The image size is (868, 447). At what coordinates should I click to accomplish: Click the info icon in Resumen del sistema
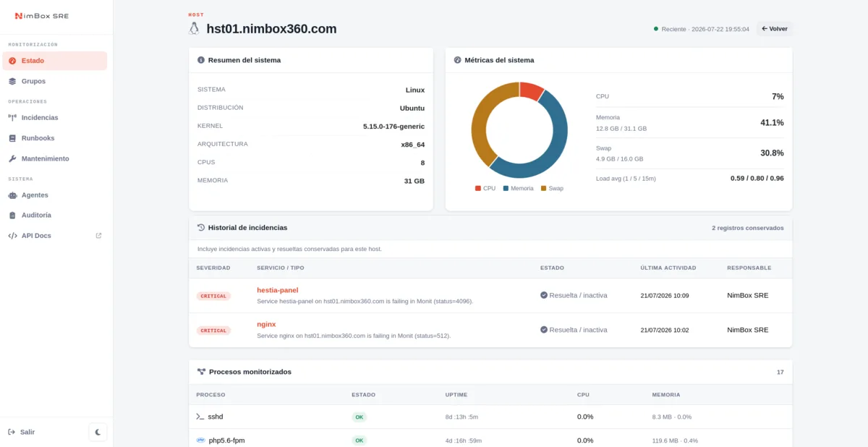tap(201, 60)
